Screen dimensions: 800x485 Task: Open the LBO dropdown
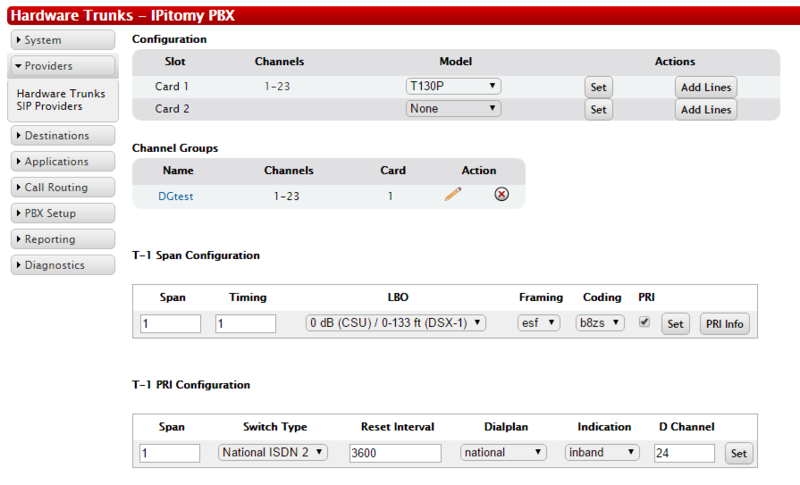[396, 323]
